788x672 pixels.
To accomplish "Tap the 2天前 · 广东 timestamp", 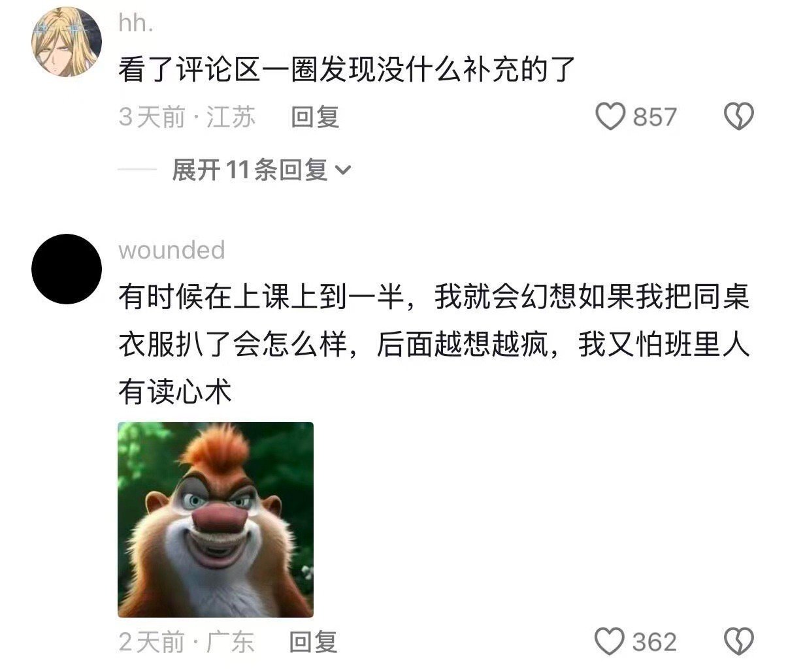I will pyautogui.click(x=186, y=642).
